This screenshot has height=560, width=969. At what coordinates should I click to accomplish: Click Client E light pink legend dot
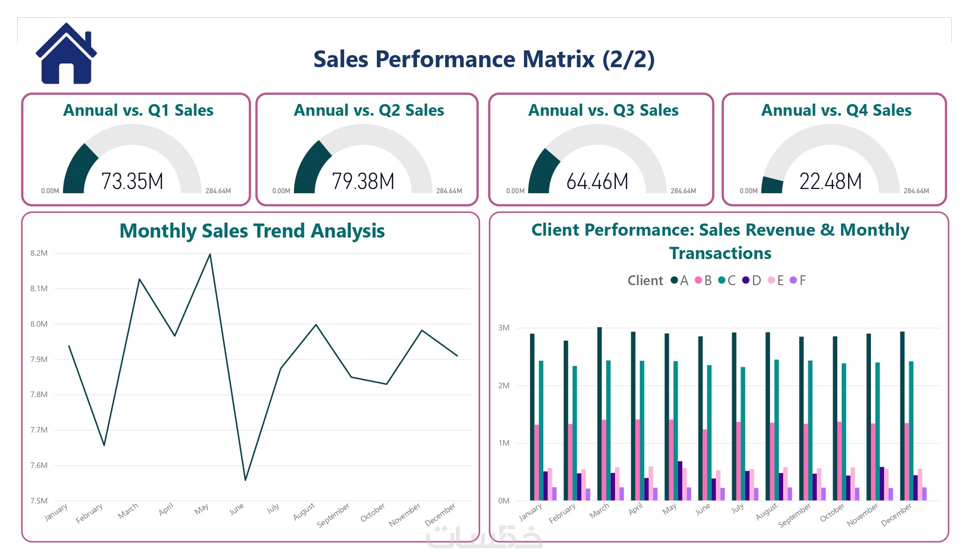point(771,280)
